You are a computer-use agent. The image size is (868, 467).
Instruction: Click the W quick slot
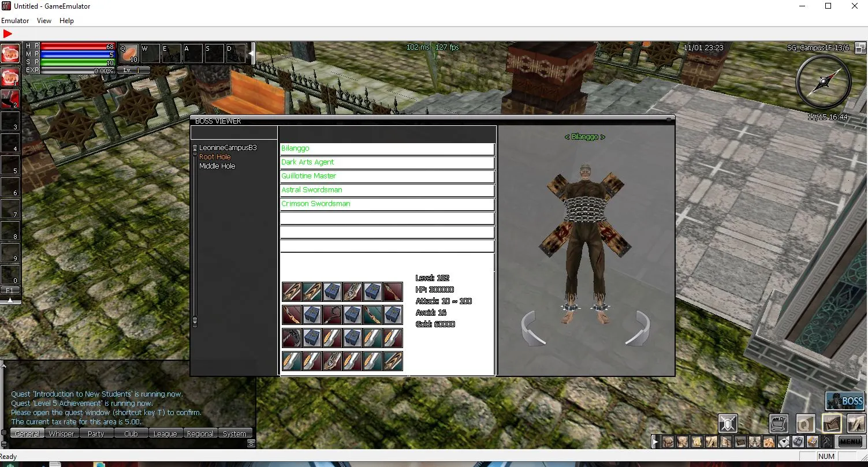click(150, 53)
